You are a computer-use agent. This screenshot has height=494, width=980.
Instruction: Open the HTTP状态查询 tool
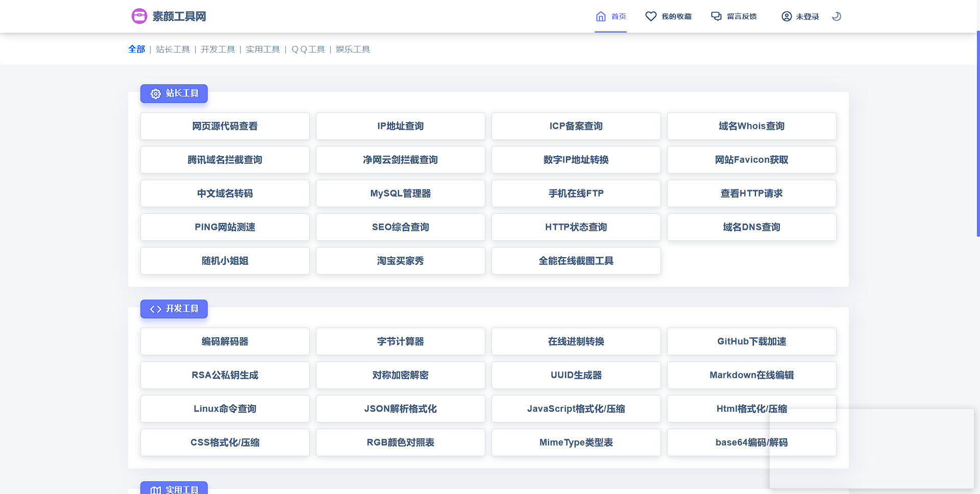576,227
